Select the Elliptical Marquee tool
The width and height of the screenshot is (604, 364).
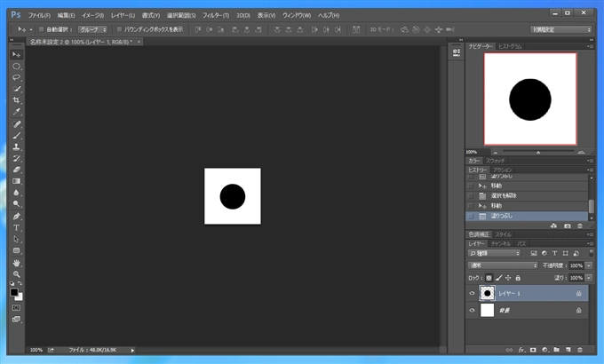coord(16,67)
